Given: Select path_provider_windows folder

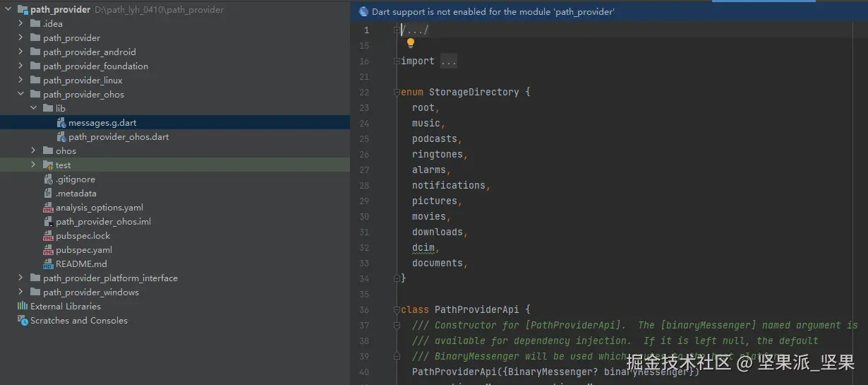Looking at the screenshot, I should click(90, 292).
